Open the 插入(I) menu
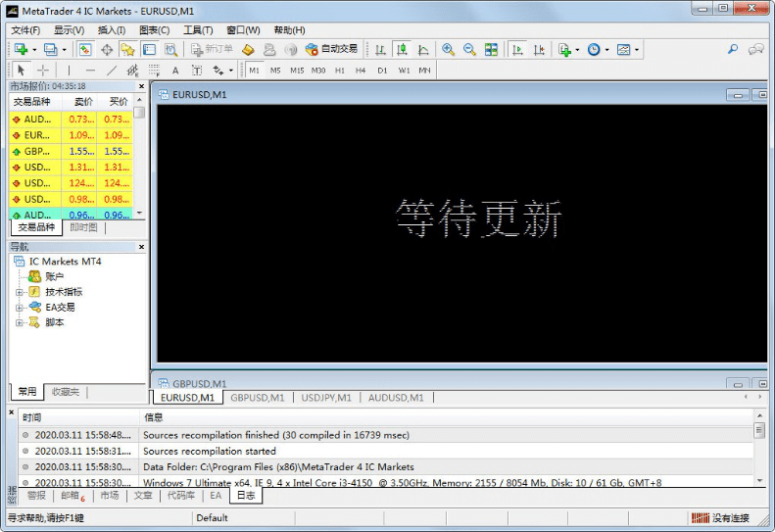 [x=112, y=30]
